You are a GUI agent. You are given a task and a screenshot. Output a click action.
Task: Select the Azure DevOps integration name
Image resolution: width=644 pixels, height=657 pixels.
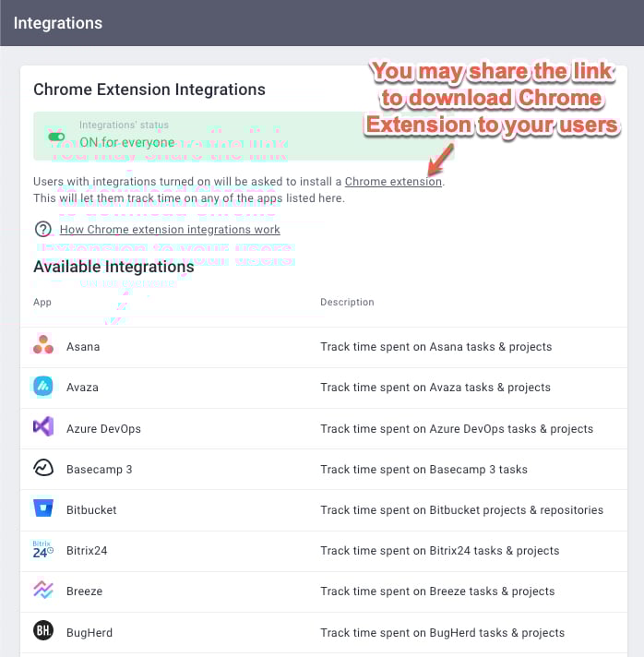[103, 429]
